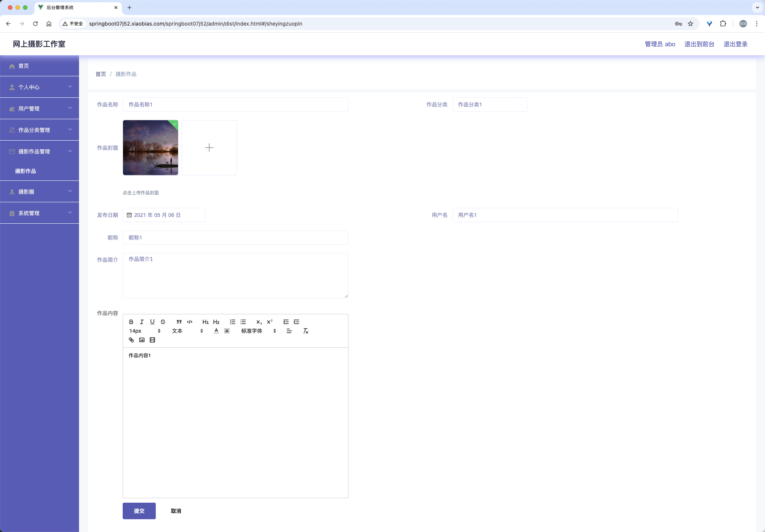Go back in browser history

pyautogui.click(x=8, y=24)
